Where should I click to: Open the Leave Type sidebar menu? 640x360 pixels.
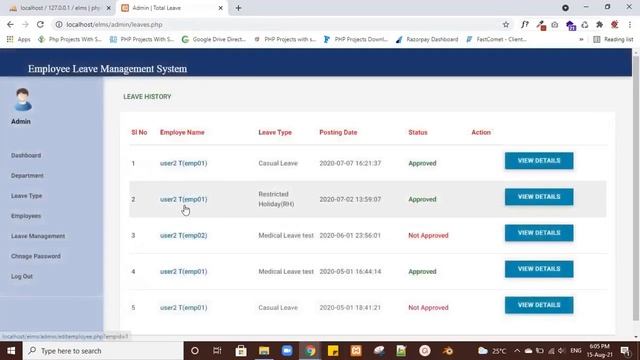pyautogui.click(x=27, y=196)
